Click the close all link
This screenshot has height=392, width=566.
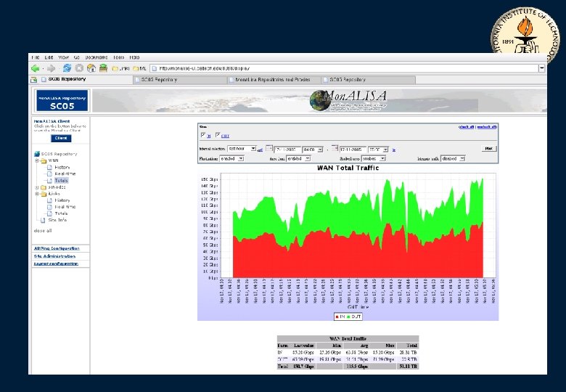[x=43, y=231]
